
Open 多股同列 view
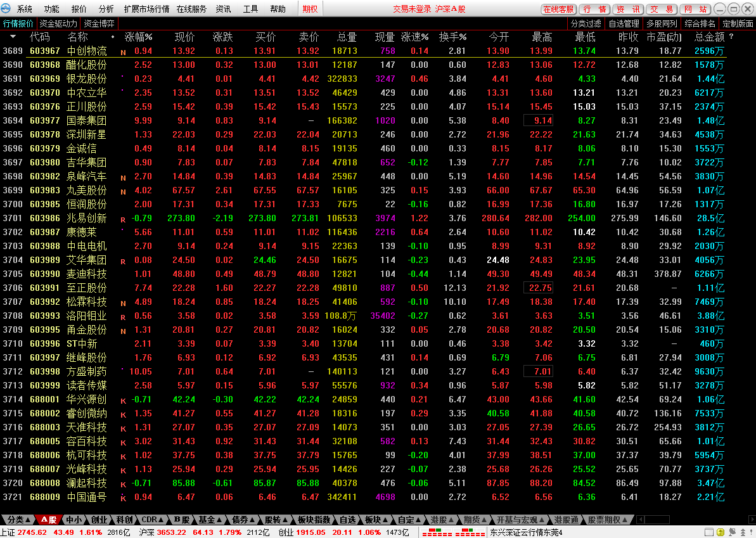662,23
